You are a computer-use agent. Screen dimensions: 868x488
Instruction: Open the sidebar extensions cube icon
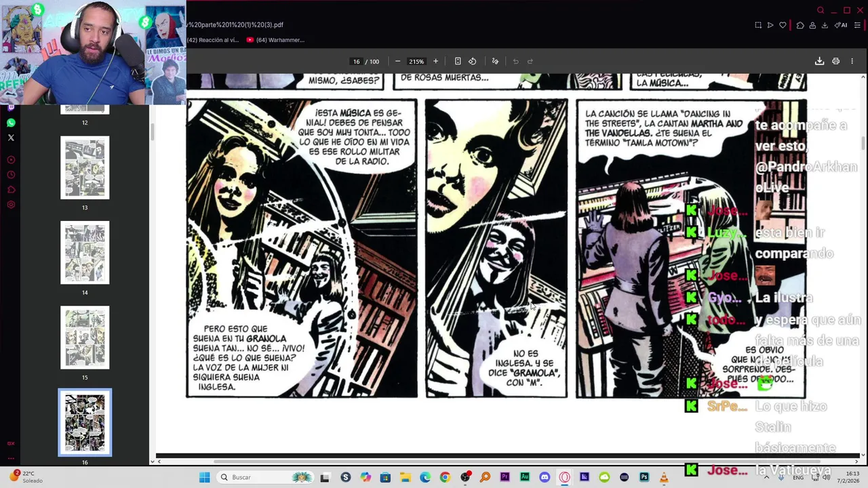tap(11, 190)
